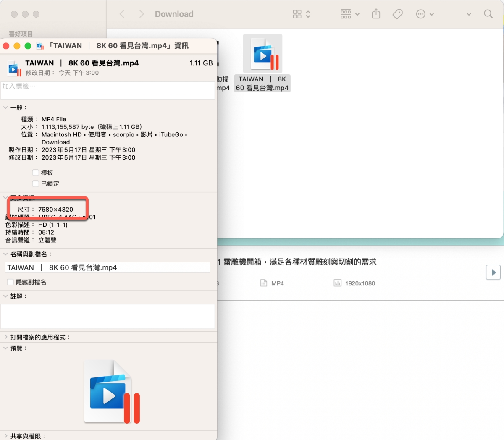Go back in Finder Download window

[122, 14]
